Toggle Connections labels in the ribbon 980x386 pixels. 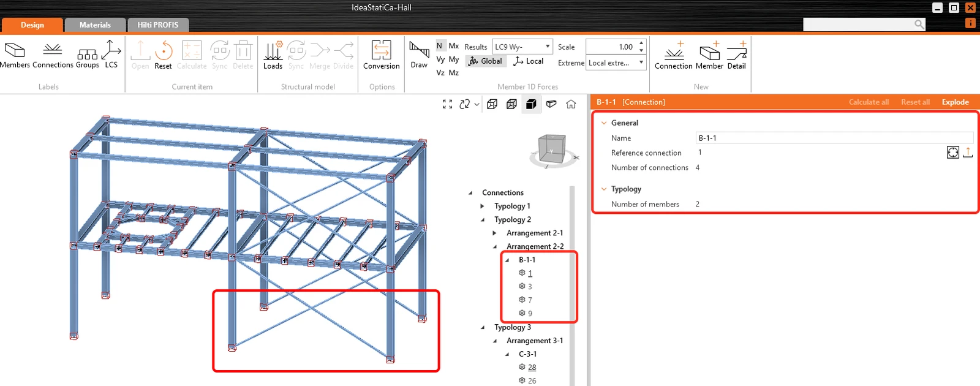pos(53,55)
